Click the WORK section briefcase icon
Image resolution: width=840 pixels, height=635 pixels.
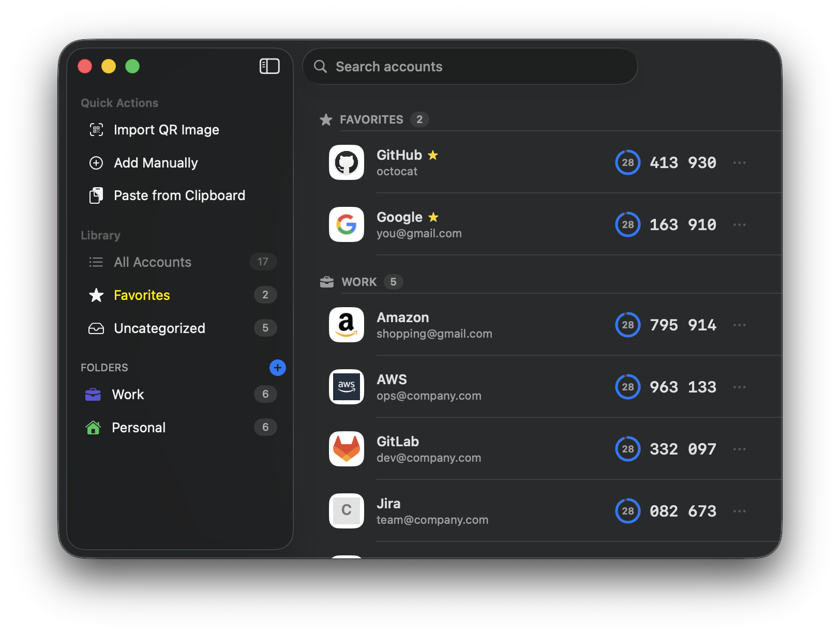pos(327,282)
